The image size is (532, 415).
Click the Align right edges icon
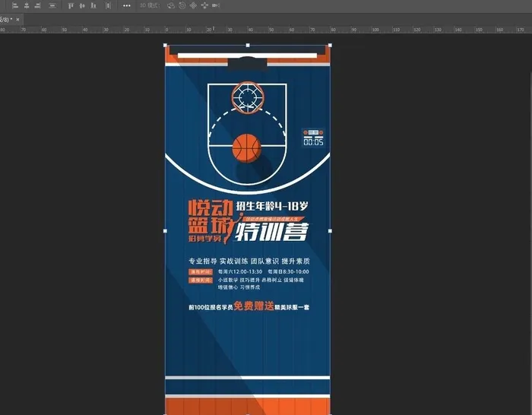pos(36,5)
